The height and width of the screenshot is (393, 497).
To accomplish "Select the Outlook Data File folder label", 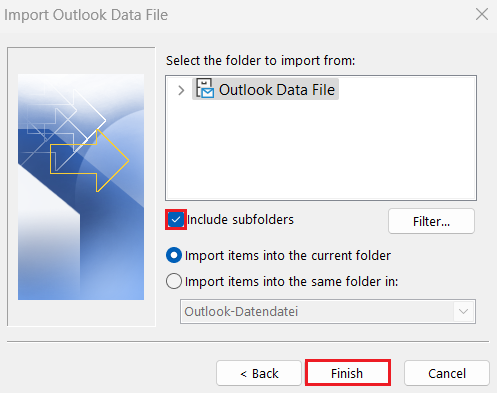I will click(x=277, y=90).
